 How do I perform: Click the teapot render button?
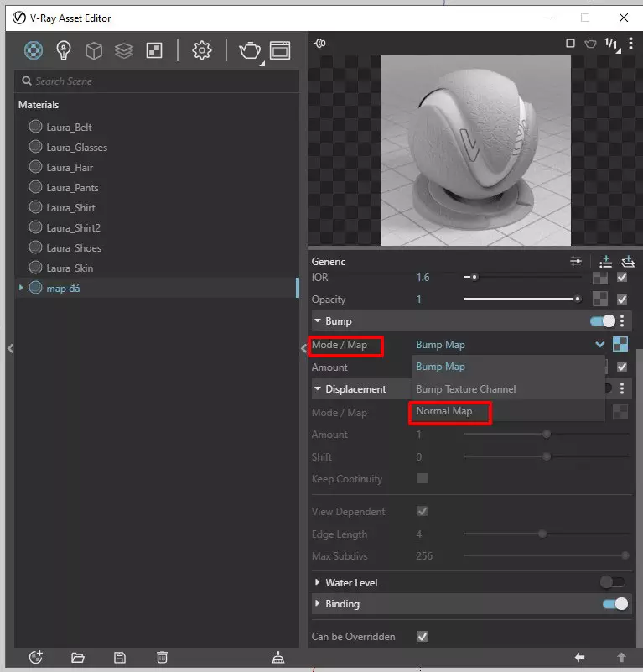tap(249, 51)
